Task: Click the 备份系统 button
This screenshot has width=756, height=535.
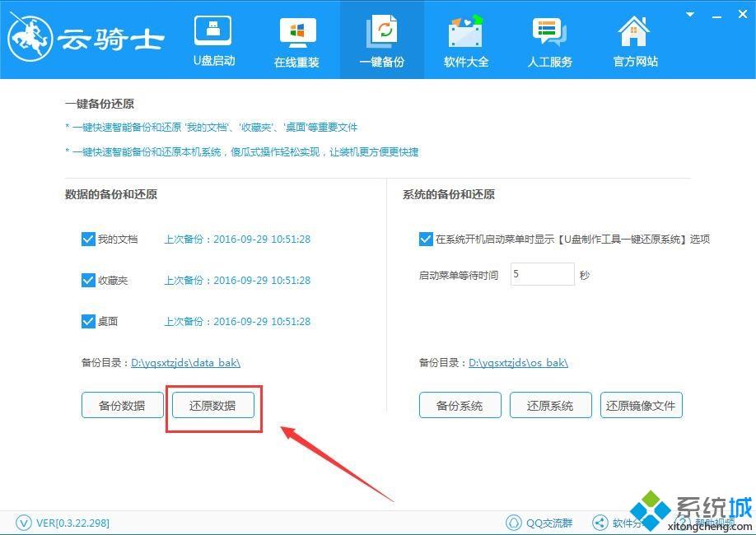Action: pos(460,405)
